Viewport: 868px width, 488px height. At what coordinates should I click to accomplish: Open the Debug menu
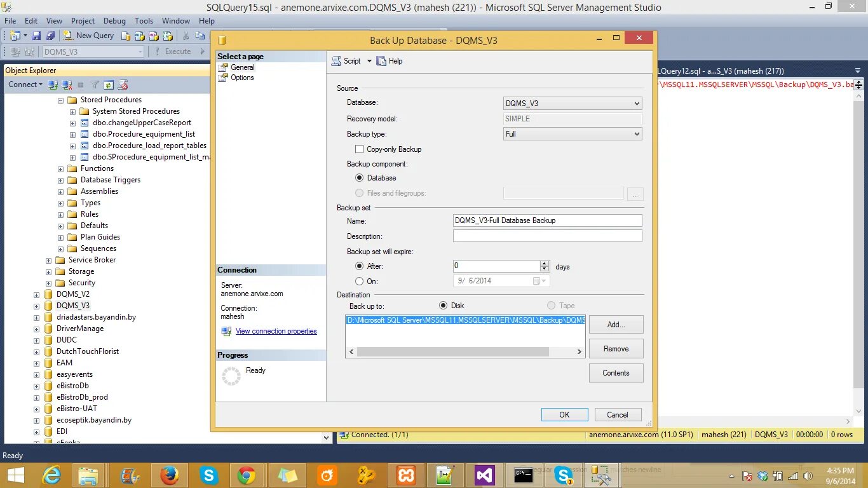pyautogui.click(x=114, y=21)
